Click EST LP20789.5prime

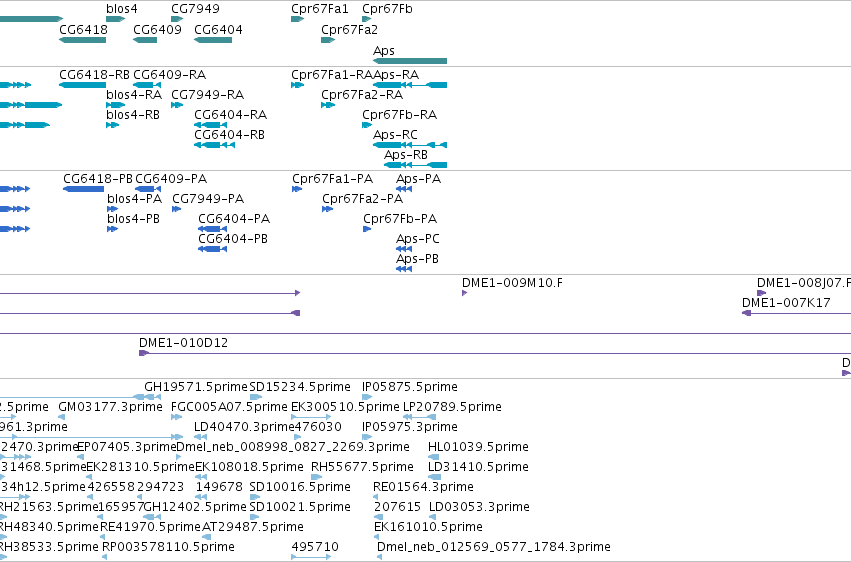[x=452, y=407]
